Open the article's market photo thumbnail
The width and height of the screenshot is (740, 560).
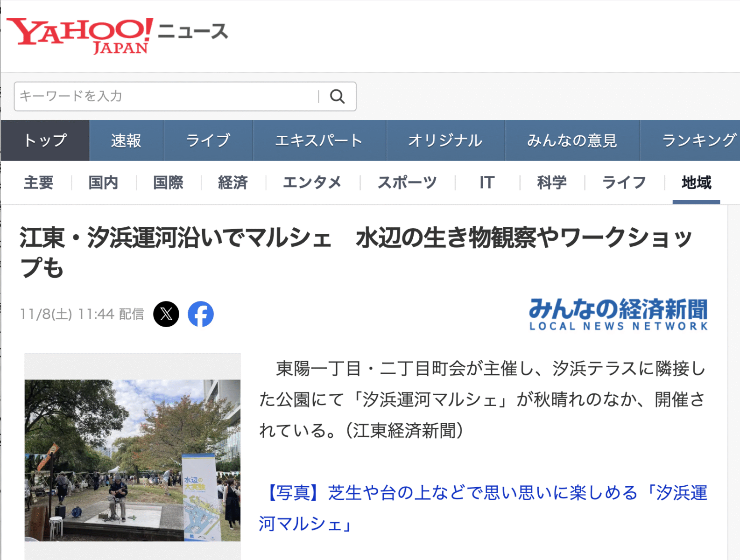coord(133,460)
